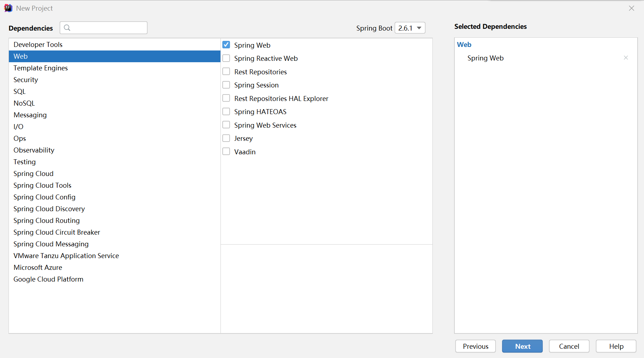Open Help for this dialog
This screenshot has height=358, width=644.
pyautogui.click(x=616, y=346)
